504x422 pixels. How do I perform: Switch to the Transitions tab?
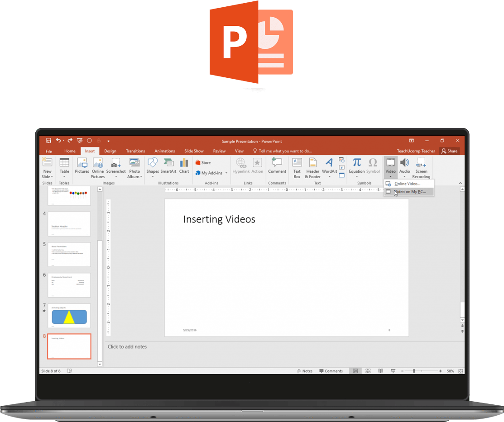(x=135, y=151)
